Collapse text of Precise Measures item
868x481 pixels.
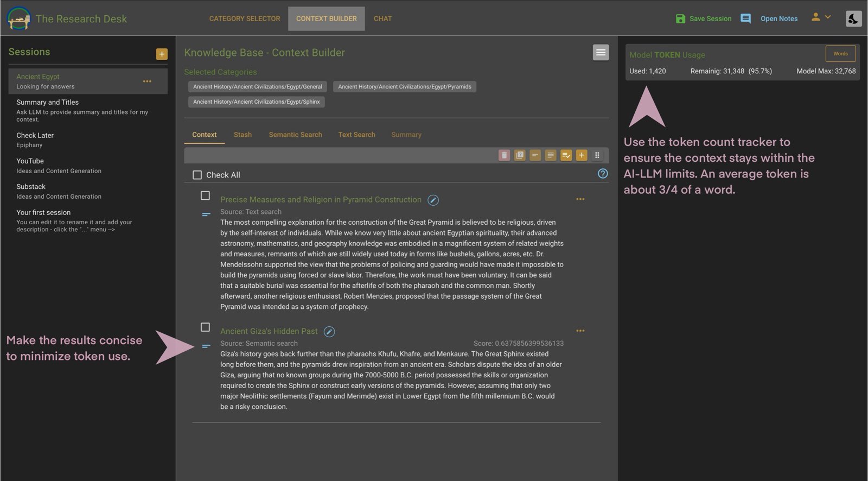point(206,214)
